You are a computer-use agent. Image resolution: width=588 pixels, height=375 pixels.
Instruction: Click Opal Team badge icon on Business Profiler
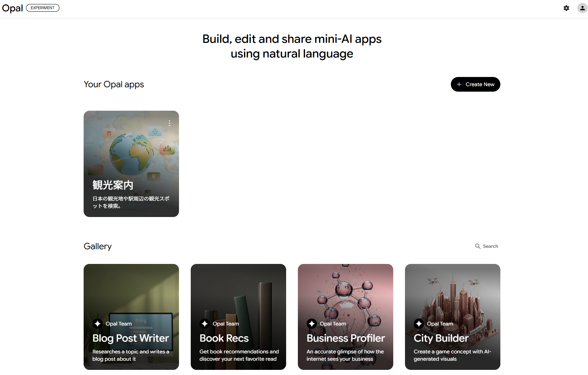[312, 324]
